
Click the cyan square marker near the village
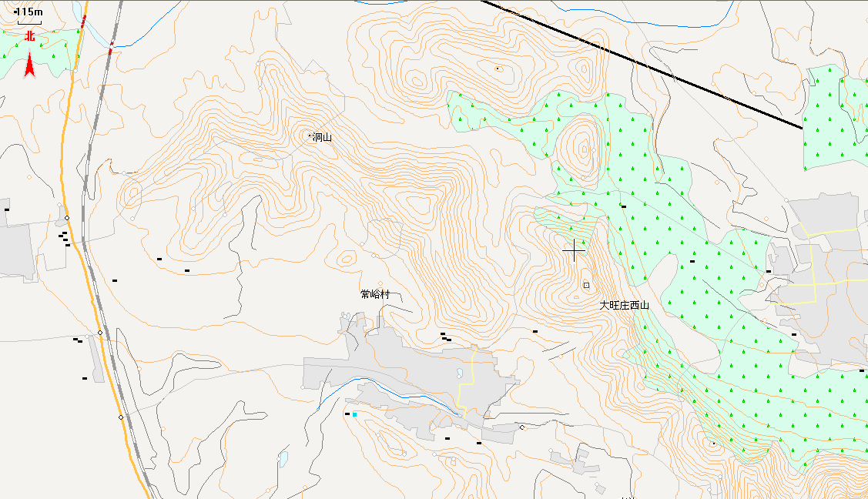click(354, 414)
